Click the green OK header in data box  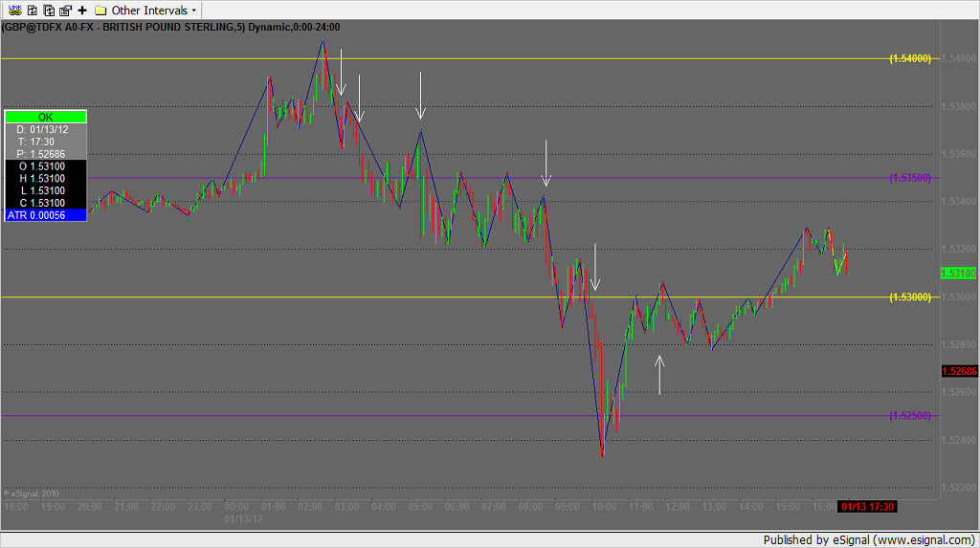[46, 117]
